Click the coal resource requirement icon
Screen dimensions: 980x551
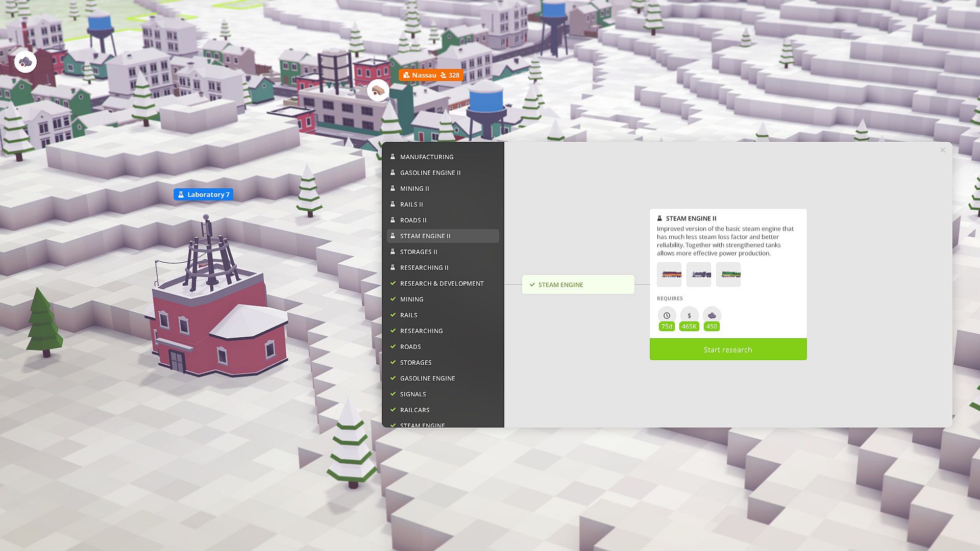712,315
